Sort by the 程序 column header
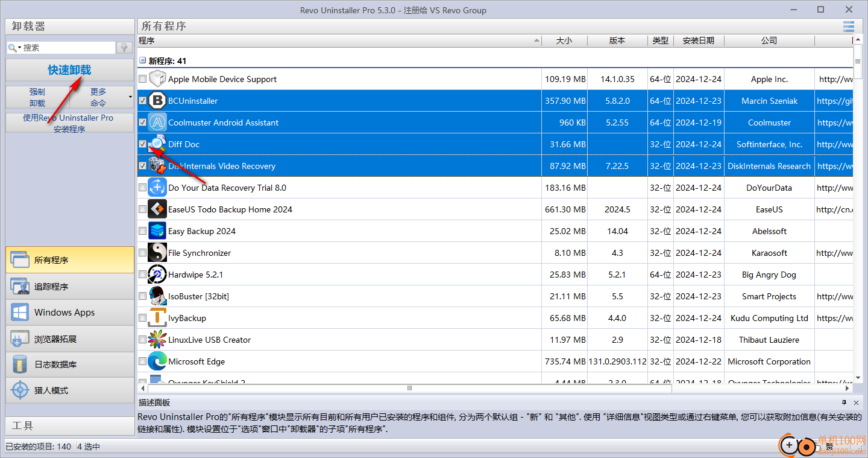This screenshot has width=868, height=458. [x=339, y=40]
